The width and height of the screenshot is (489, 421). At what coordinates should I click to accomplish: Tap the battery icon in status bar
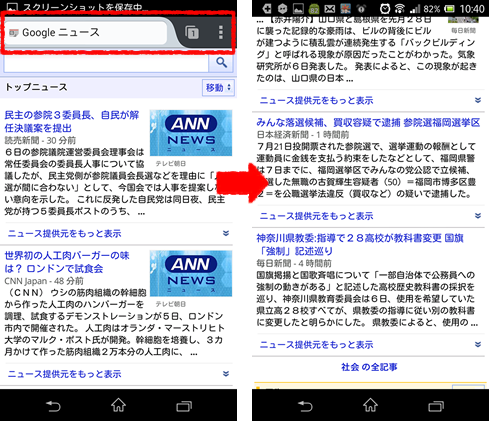click(x=449, y=8)
